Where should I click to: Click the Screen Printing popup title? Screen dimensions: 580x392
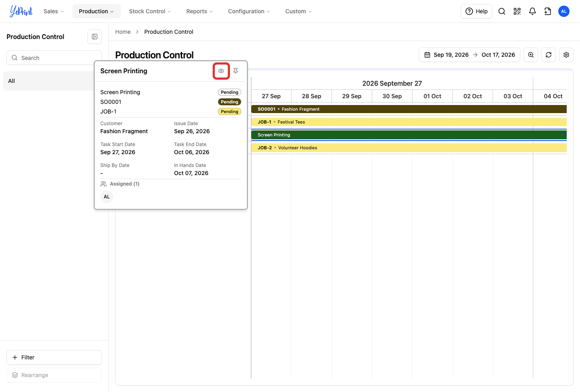click(124, 71)
